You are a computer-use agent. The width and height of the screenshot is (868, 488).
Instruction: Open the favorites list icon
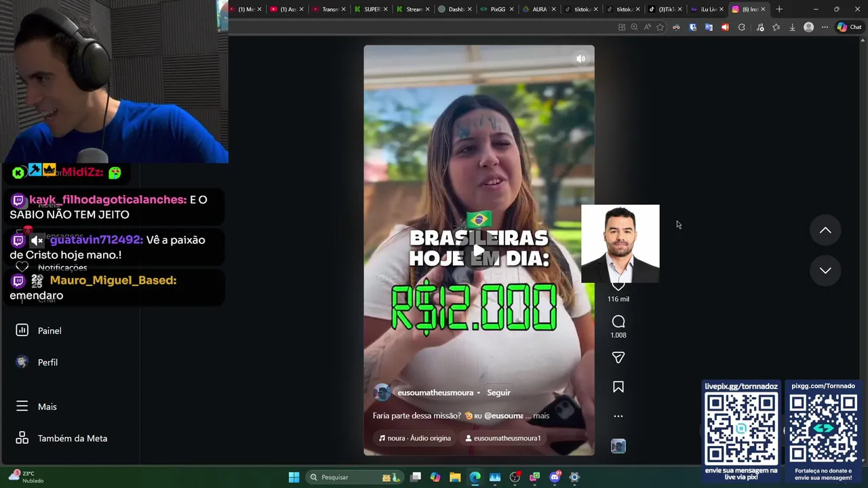[x=776, y=27]
